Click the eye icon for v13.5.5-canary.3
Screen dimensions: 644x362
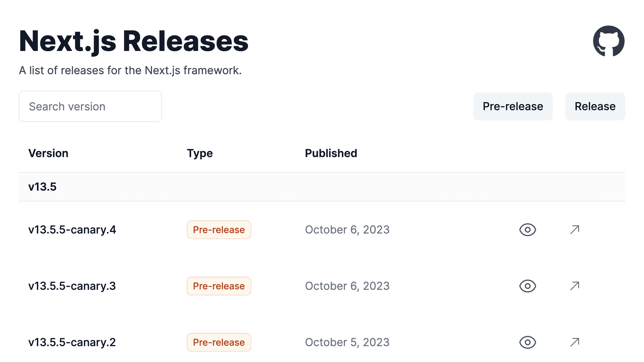[527, 286]
